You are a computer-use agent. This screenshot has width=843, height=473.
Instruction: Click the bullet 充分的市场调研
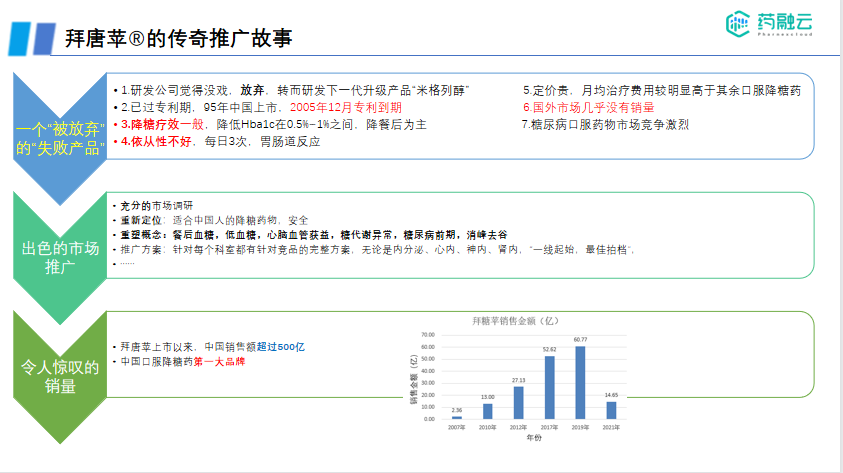153,206
